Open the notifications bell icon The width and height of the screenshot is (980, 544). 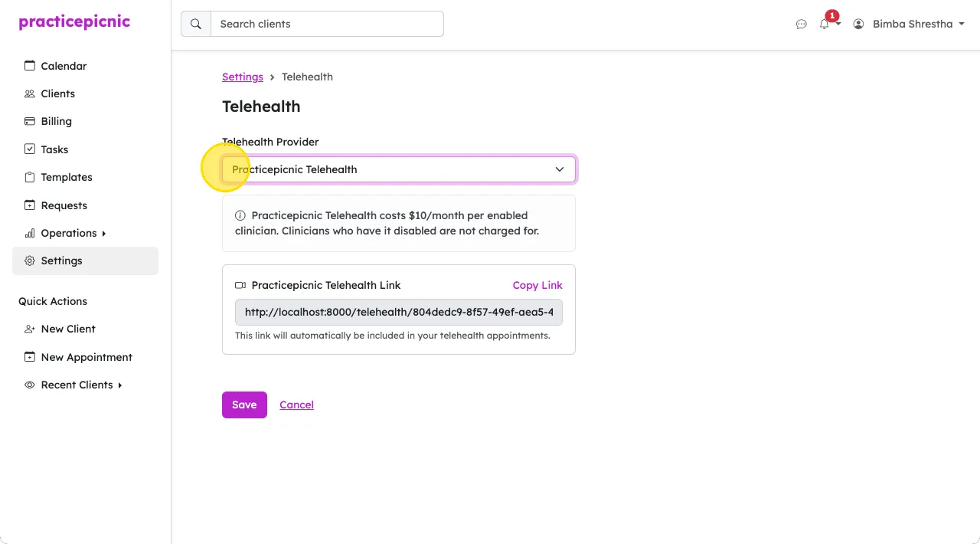point(824,25)
